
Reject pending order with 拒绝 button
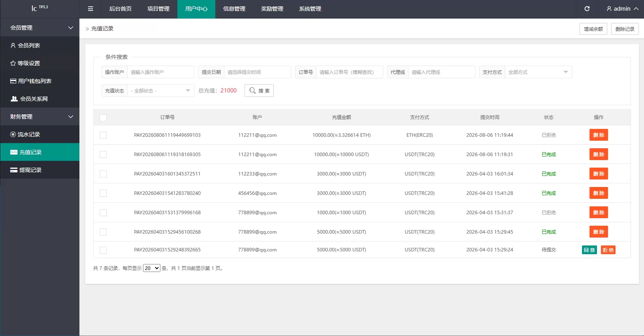[x=608, y=250]
